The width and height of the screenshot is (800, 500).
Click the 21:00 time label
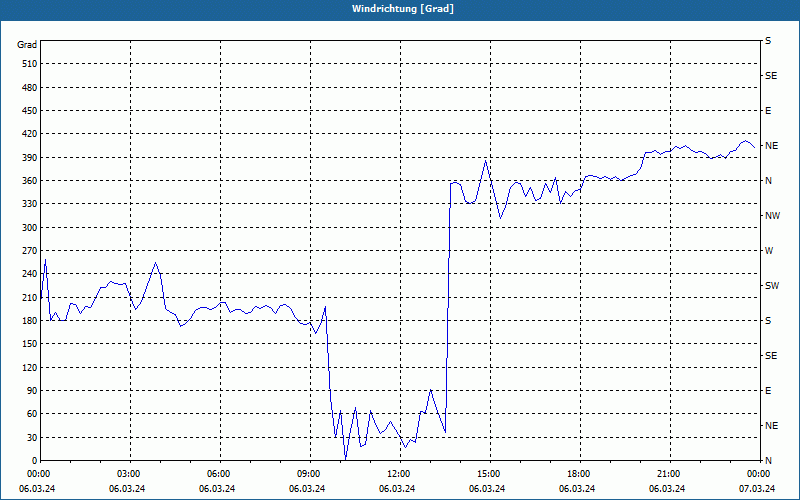click(x=670, y=474)
